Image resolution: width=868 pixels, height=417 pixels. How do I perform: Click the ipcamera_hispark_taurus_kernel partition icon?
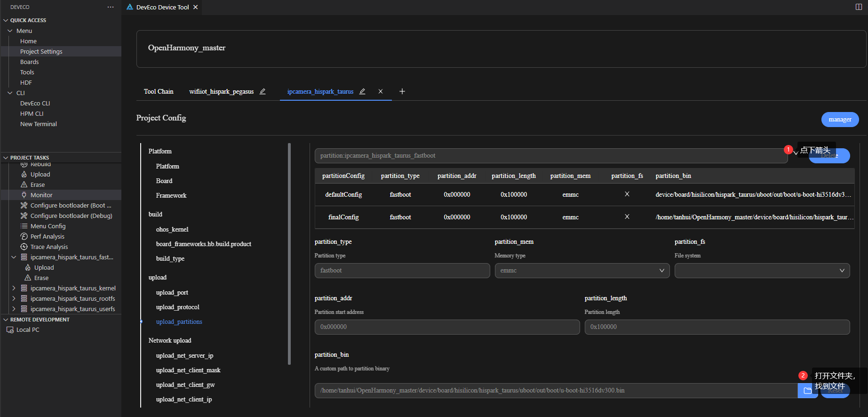[x=24, y=288]
